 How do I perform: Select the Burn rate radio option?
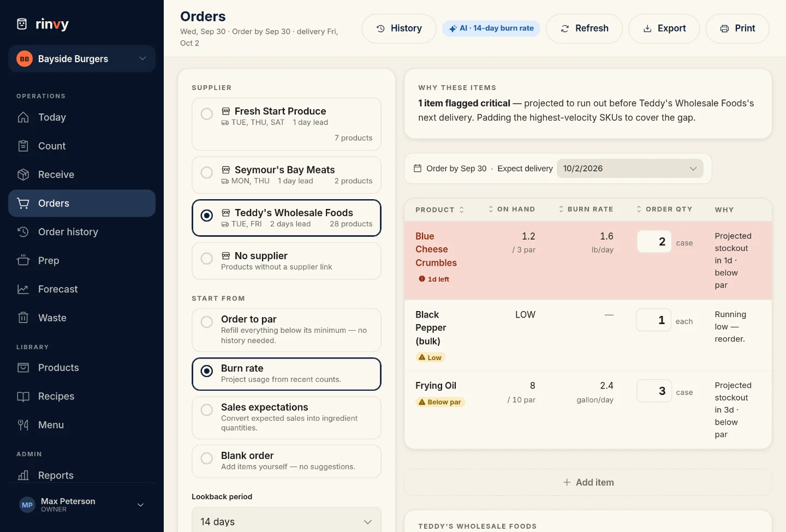207,371
